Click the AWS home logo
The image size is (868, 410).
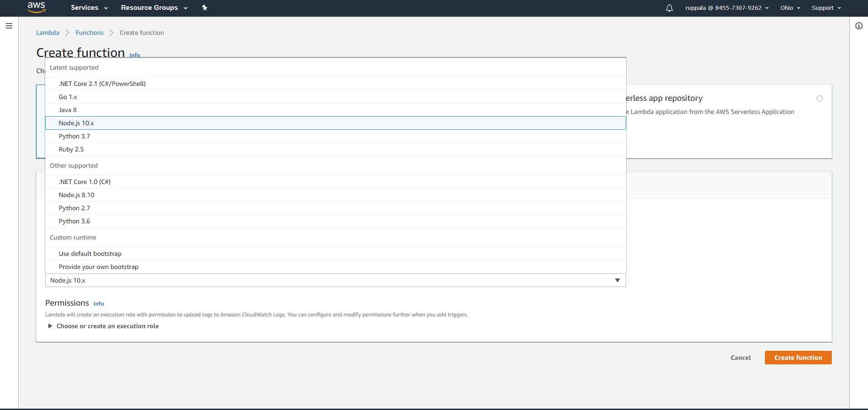pyautogui.click(x=36, y=8)
